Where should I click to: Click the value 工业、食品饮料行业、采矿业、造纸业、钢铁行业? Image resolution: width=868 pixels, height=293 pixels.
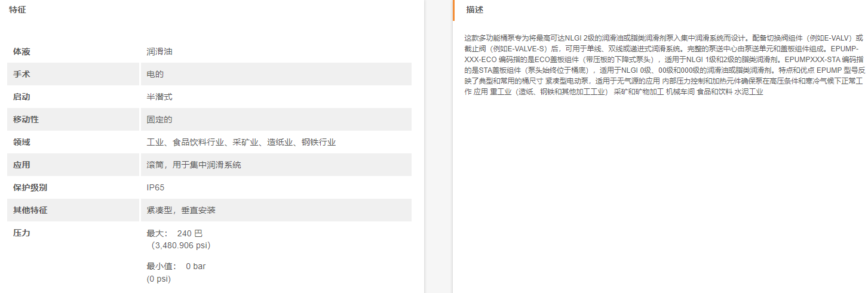coord(241,142)
